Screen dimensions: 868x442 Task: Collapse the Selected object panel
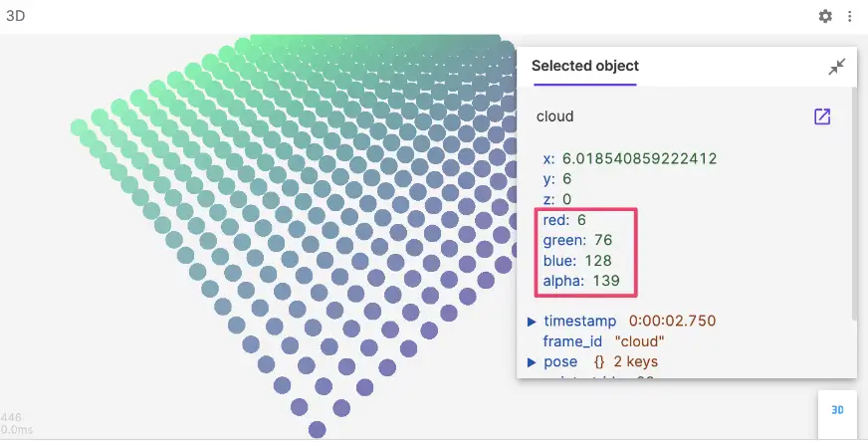click(836, 67)
